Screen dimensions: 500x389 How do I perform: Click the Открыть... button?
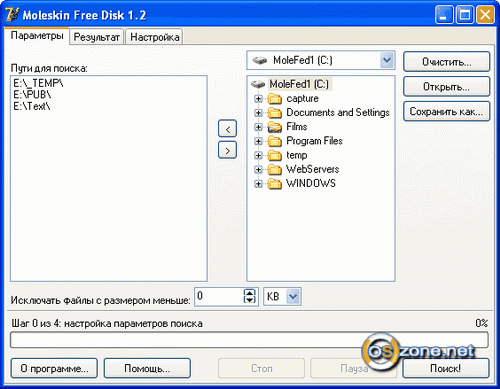tap(446, 87)
